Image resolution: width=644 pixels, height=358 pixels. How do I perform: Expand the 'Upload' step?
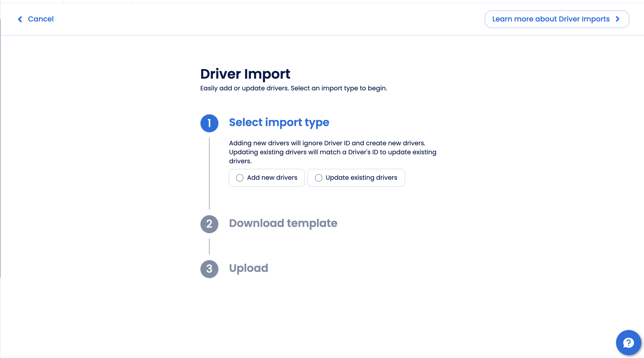[249, 268]
